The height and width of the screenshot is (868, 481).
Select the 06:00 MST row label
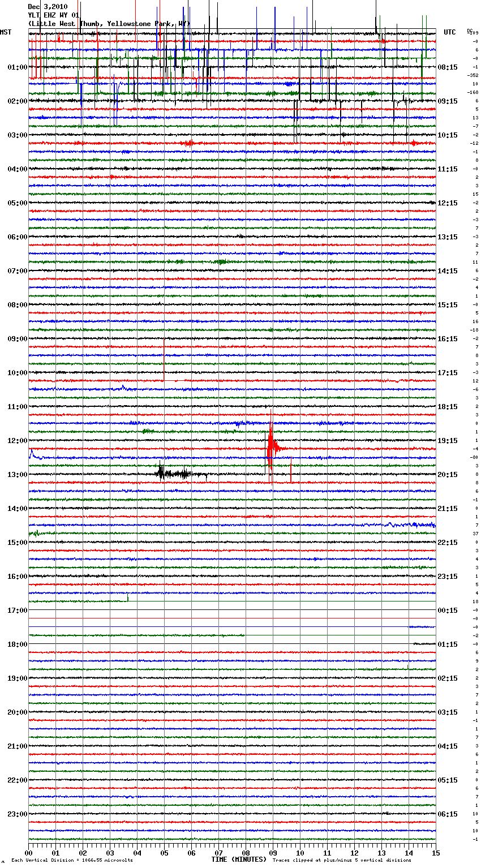tap(18, 237)
